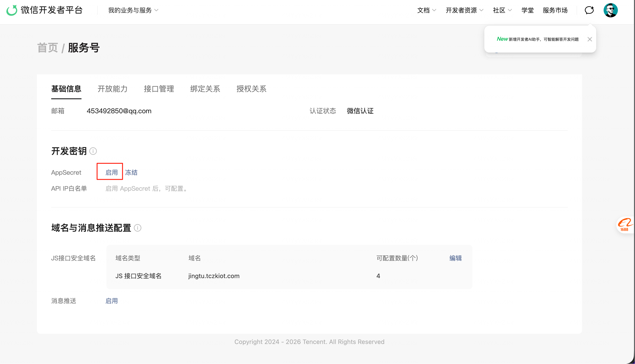Open the 绑定关系 tab
This screenshot has height=364, width=635.
point(205,89)
